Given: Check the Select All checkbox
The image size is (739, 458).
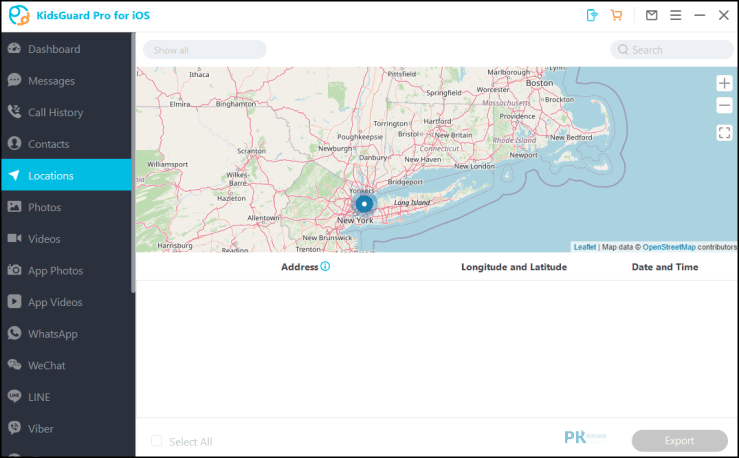Looking at the screenshot, I should point(156,441).
